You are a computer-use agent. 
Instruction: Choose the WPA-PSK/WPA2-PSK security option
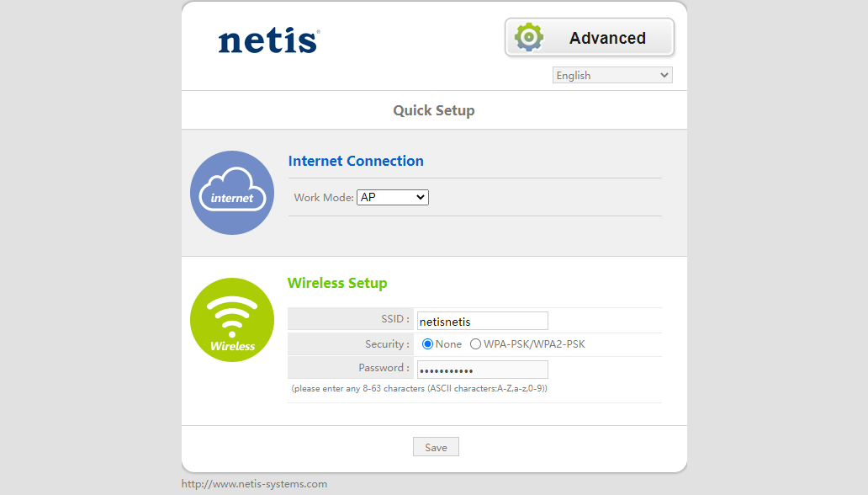click(476, 344)
